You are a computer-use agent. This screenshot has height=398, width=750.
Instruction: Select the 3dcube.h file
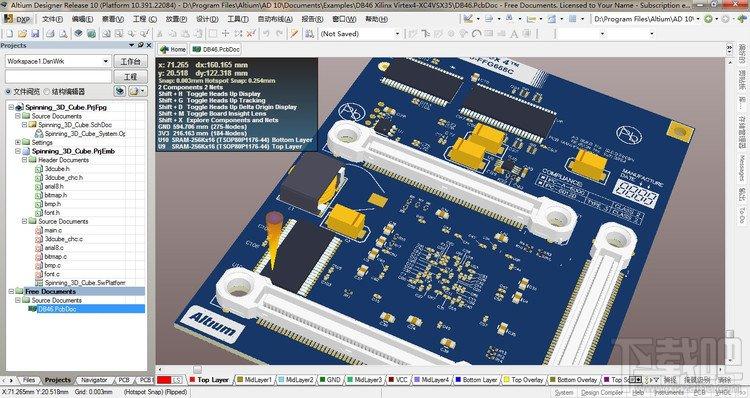click(x=57, y=169)
